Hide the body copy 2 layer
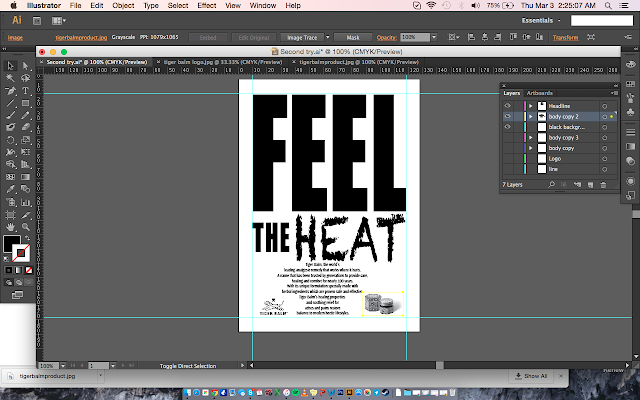The width and height of the screenshot is (640, 400). pos(507,116)
